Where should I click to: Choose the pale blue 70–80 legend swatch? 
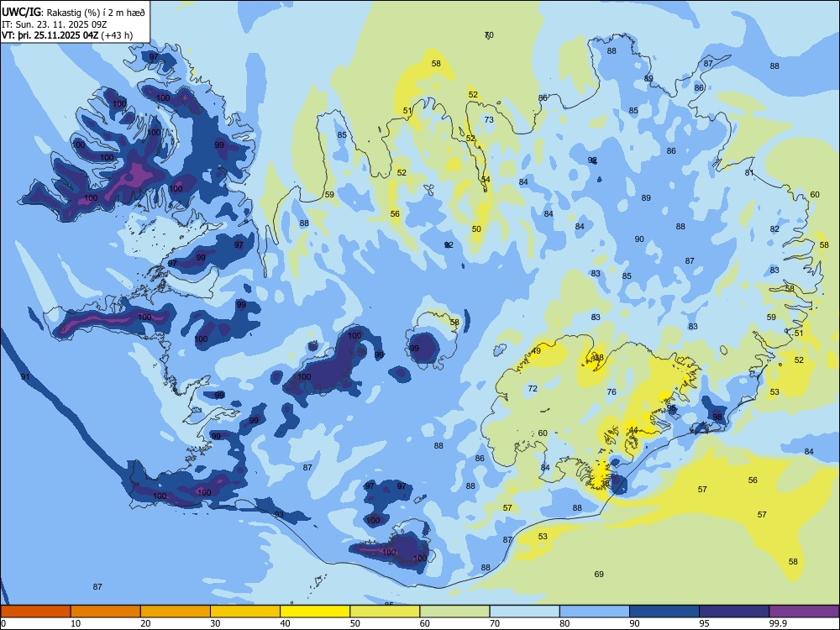[x=524, y=612]
